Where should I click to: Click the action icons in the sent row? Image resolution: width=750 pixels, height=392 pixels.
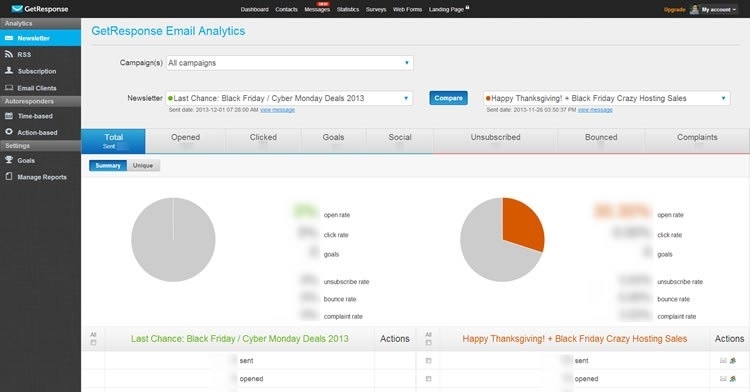click(x=728, y=361)
